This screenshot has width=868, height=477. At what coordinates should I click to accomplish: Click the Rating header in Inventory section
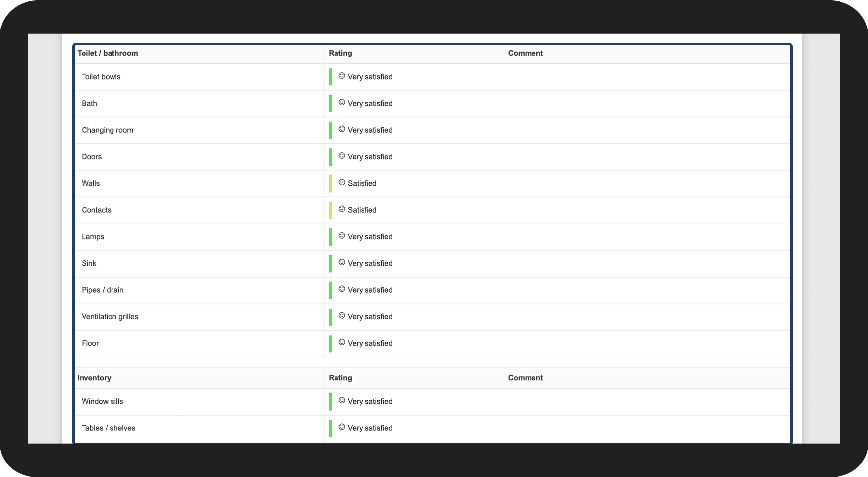coord(340,378)
